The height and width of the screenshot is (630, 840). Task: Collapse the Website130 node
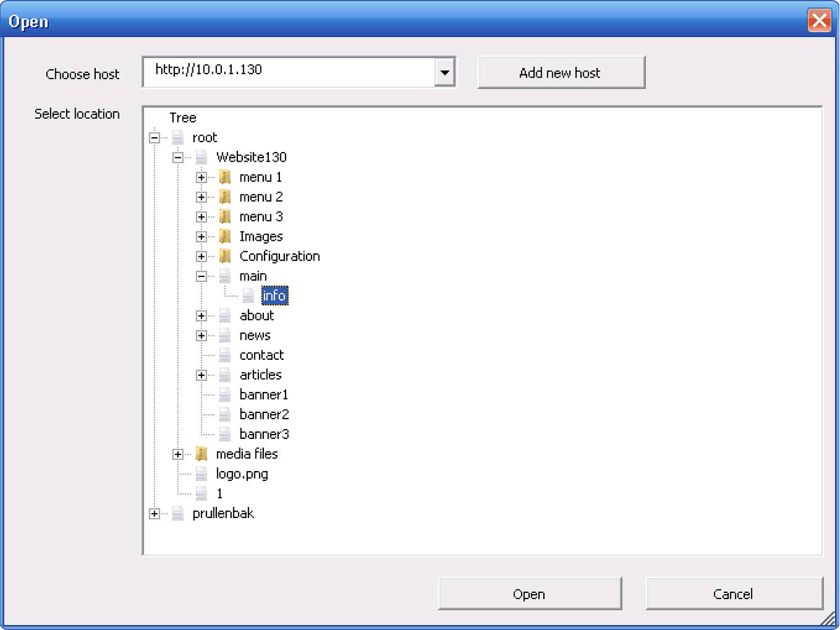pos(178,157)
